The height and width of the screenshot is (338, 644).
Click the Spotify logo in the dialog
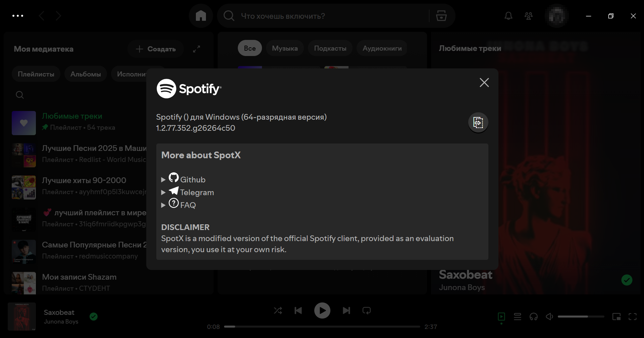(189, 89)
